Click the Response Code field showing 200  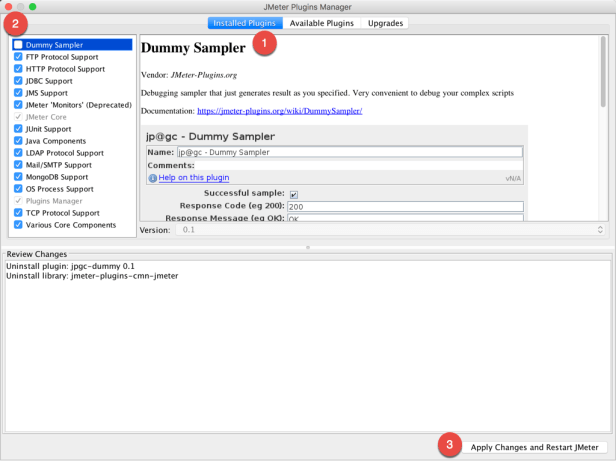405,206
